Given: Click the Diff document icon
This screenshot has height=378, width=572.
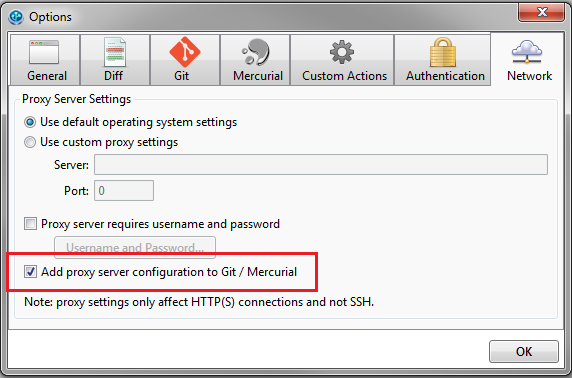Looking at the screenshot, I should coord(115,52).
